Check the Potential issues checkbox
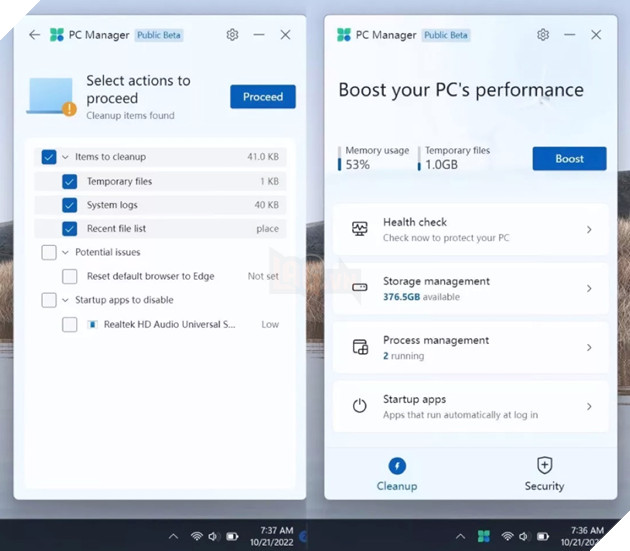Viewport: 630px width, 551px height. (49, 252)
